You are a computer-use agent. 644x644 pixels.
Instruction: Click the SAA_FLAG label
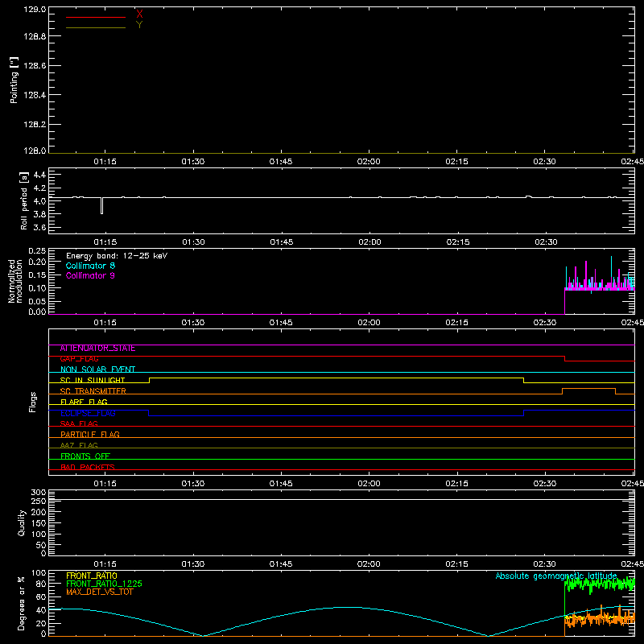coord(79,424)
